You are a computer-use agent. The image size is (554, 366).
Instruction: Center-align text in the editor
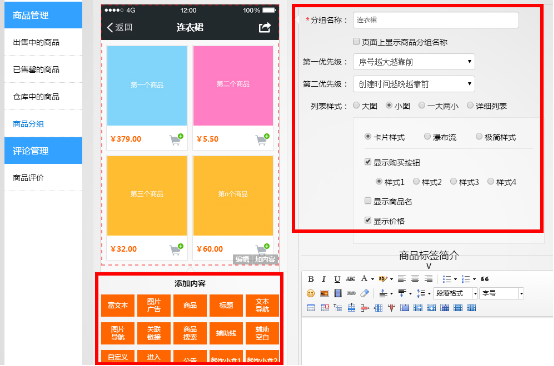415,279
